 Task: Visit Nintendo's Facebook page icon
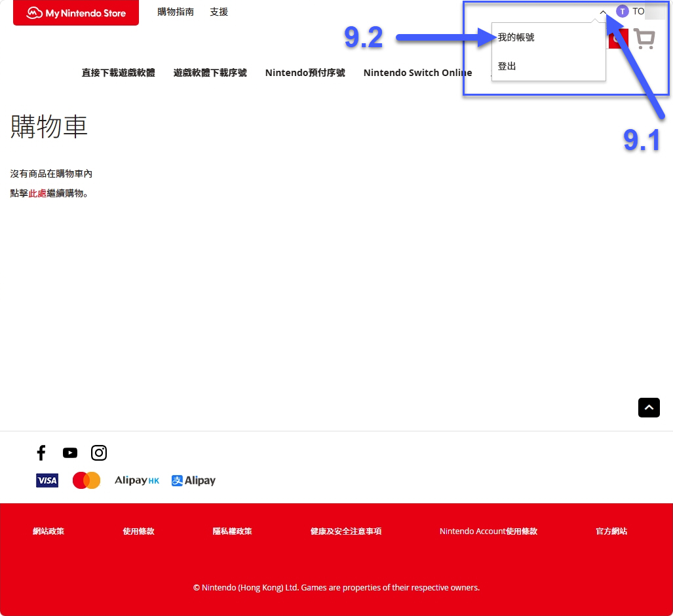click(x=41, y=453)
